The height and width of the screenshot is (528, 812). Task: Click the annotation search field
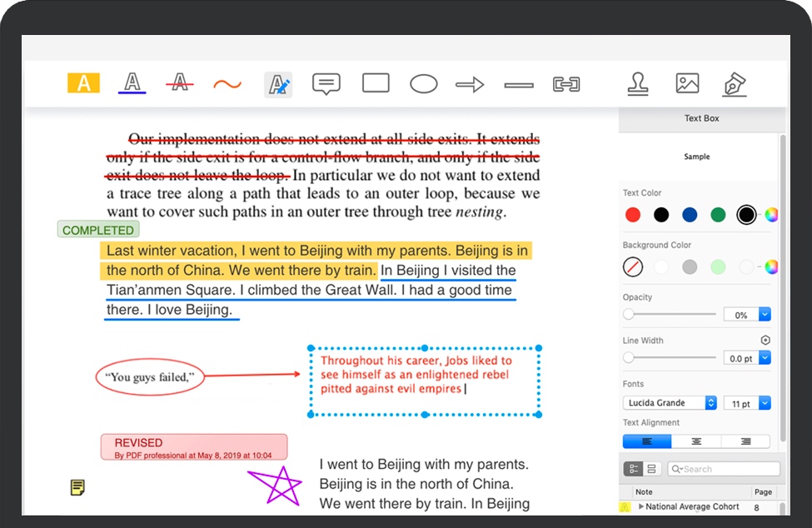point(723,468)
